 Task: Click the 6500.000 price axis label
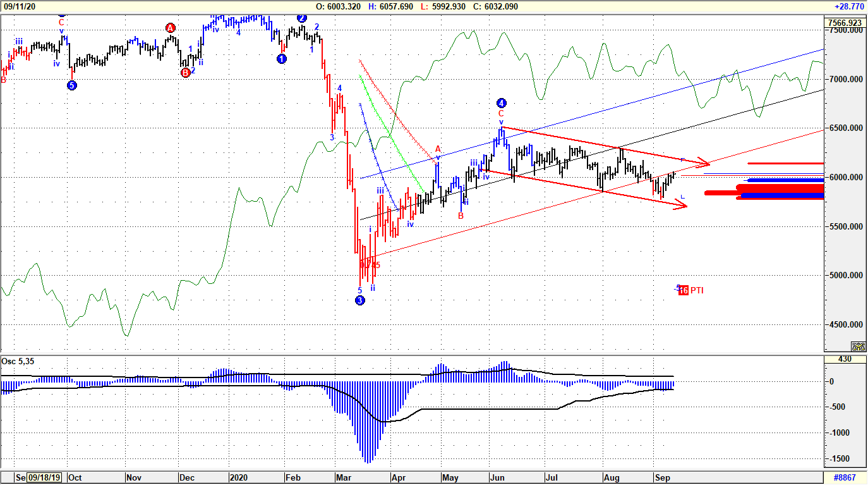846,128
